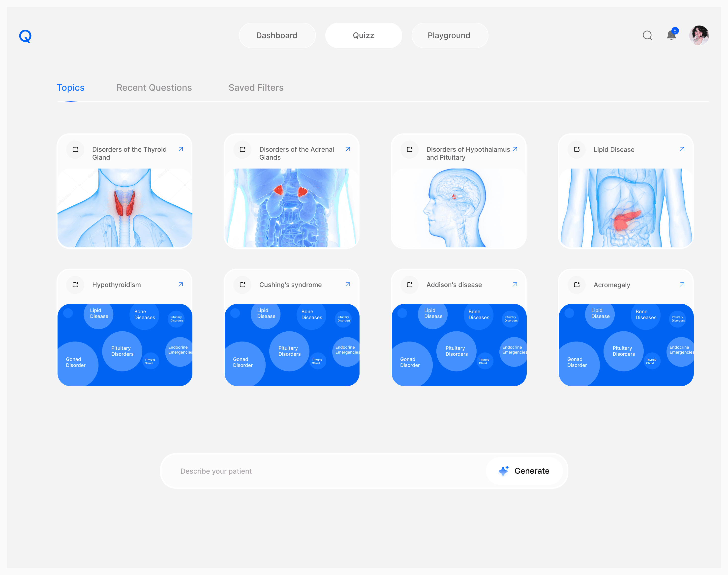Open notifications bell with badge 5

click(671, 35)
